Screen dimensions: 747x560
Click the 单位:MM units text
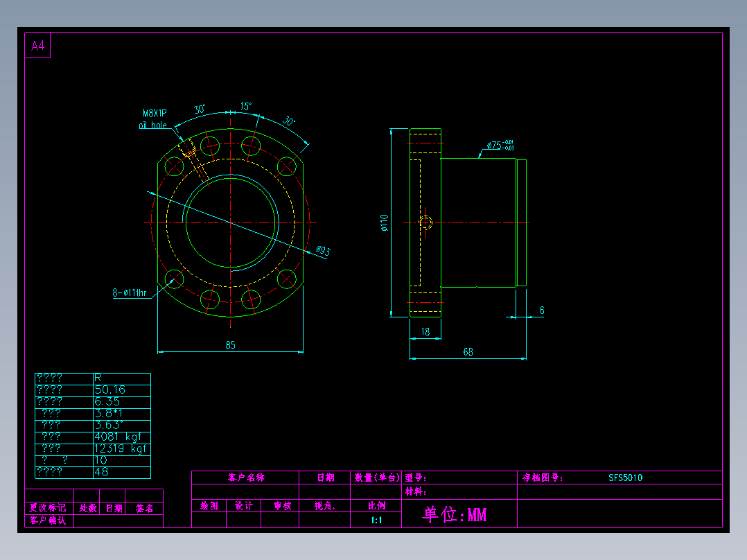click(455, 514)
